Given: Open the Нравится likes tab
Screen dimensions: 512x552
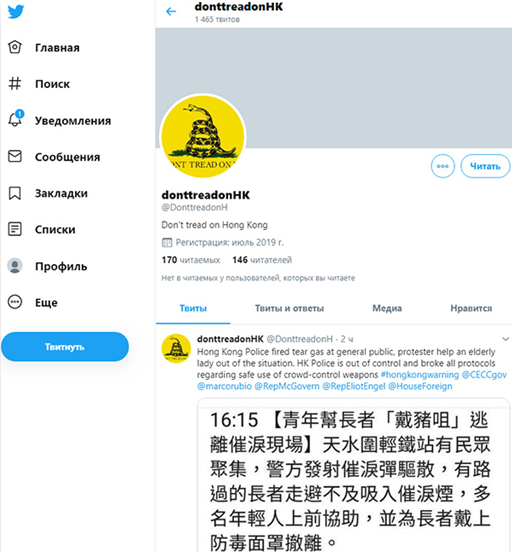Looking at the screenshot, I should point(471,308).
